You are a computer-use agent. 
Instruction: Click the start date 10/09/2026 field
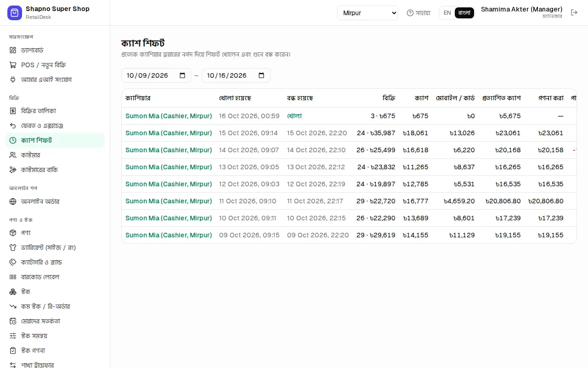[x=156, y=75]
